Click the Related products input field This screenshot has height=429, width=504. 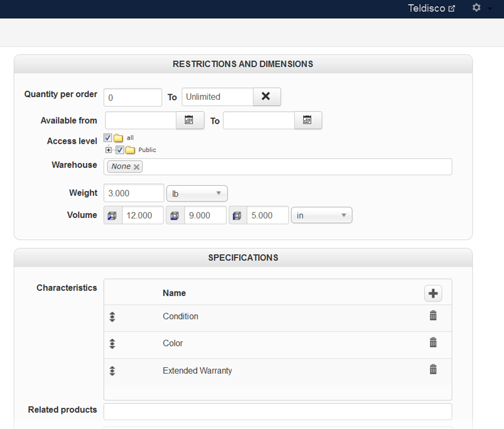pyautogui.click(x=277, y=411)
